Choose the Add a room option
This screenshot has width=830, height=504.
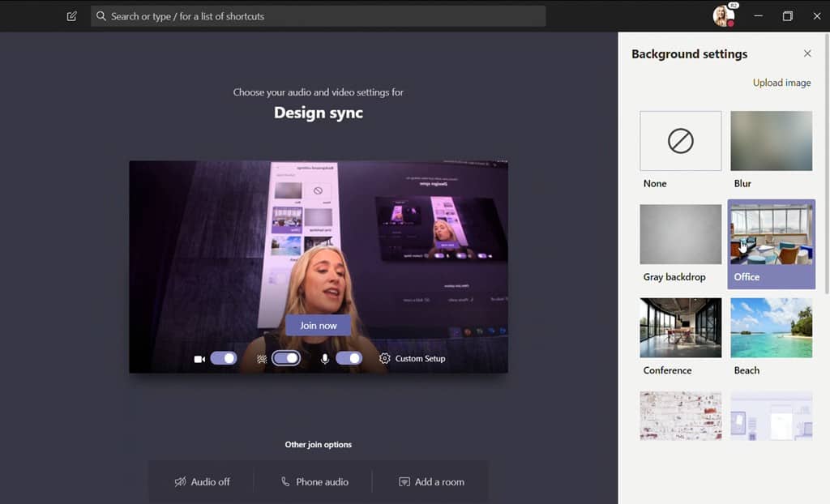point(431,481)
